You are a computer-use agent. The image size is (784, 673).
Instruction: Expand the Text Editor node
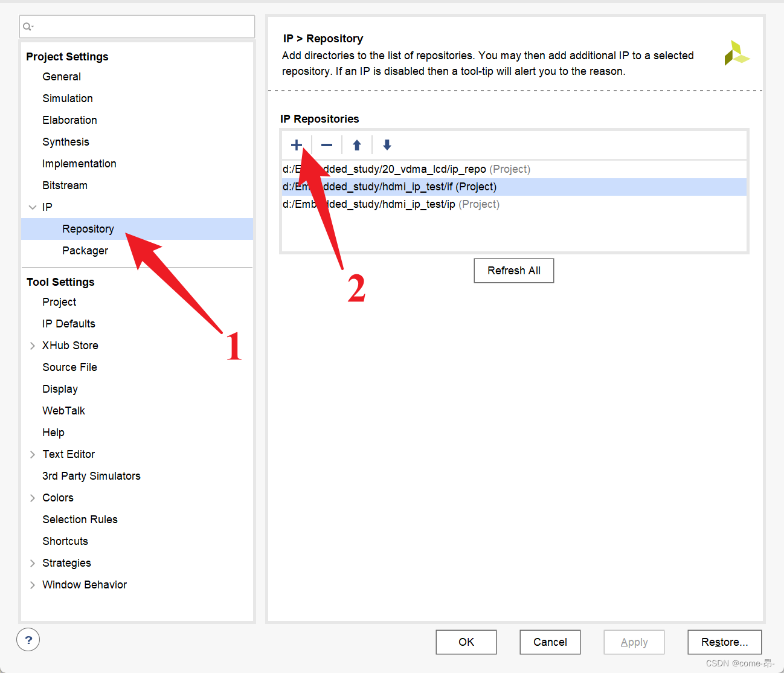pyautogui.click(x=33, y=454)
